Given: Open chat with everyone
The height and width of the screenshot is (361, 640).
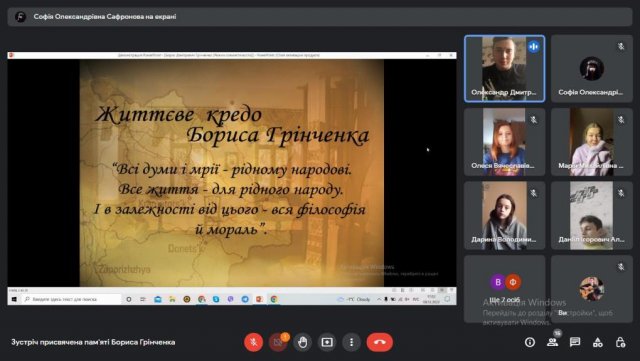Looking at the screenshot, I should pos(575,342).
